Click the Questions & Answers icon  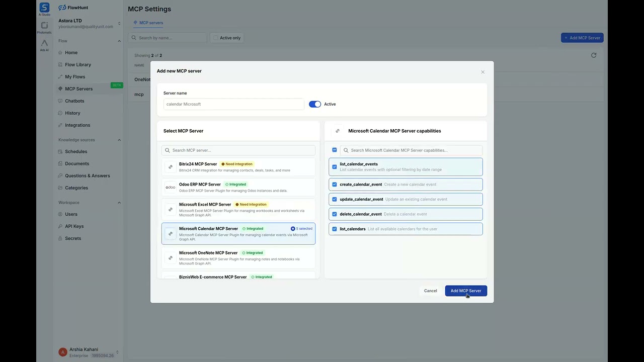pyautogui.click(x=60, y=175)
